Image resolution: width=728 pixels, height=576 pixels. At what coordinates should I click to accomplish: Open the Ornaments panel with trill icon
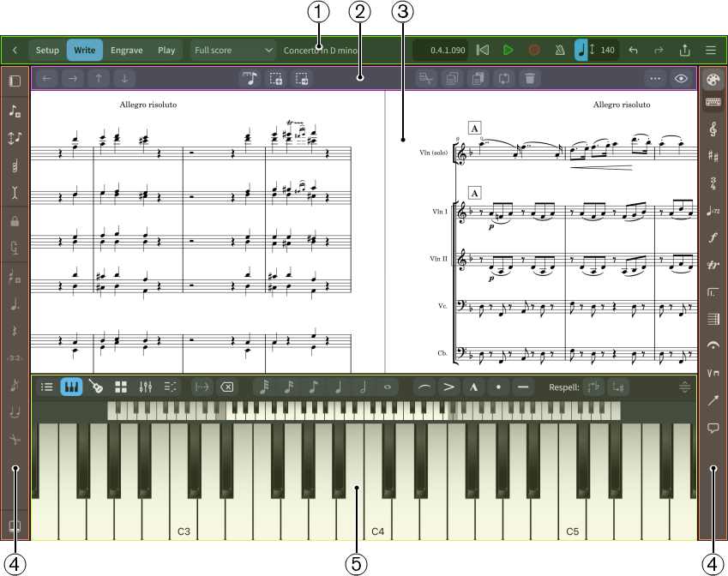(713, 265)
